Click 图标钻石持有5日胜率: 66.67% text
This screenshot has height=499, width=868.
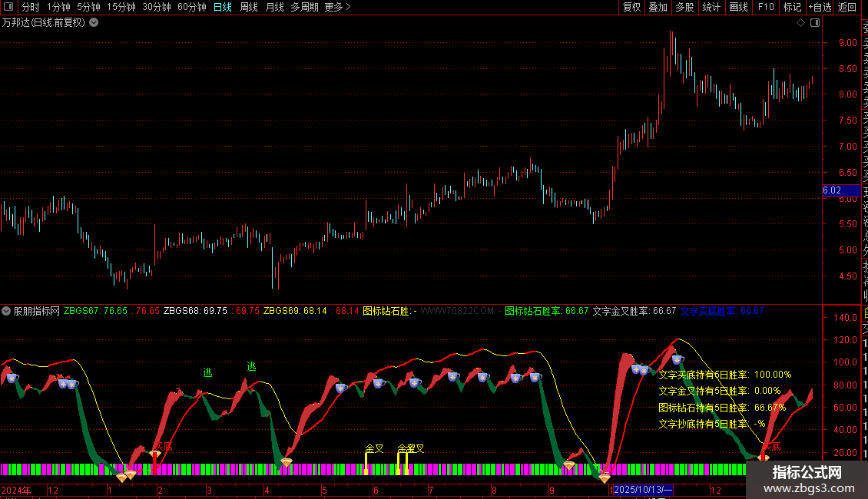[722, 408]
